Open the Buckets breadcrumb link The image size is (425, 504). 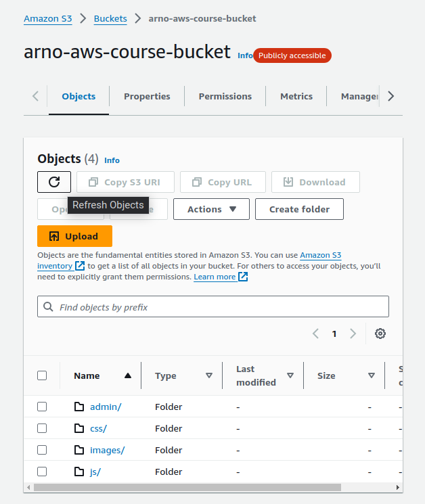[x=110, y=18]
